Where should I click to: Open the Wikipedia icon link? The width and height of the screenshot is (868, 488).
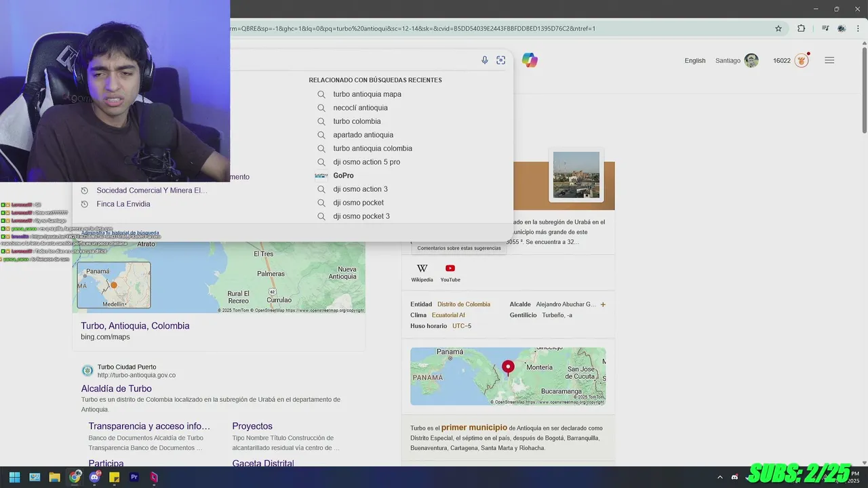tap(422, 268)
